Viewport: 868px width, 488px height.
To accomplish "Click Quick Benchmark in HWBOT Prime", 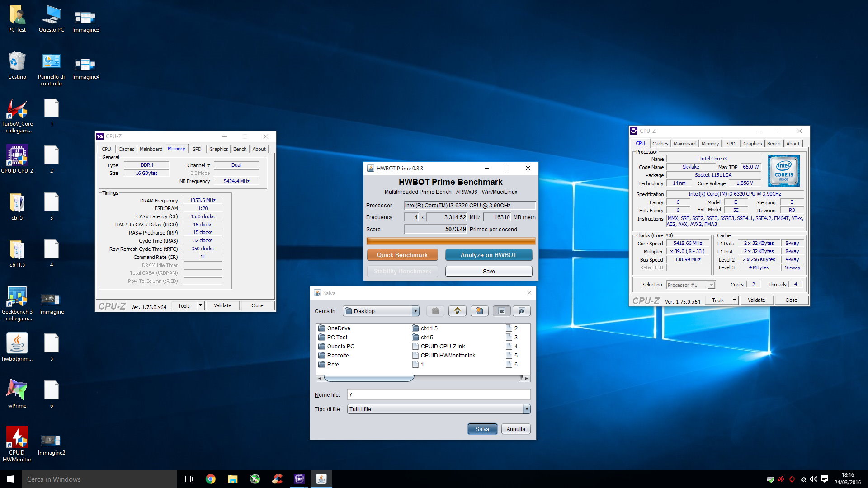I will pyautogui.click(x=402, y=255).
